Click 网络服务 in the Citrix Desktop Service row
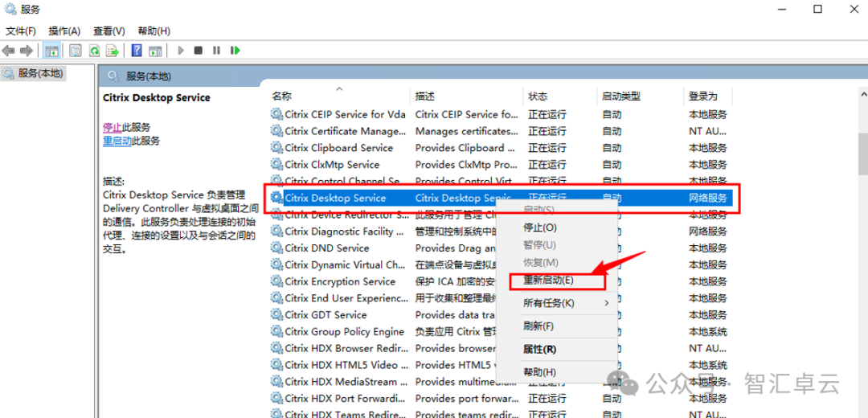Image resolution: width=868 pixels, height=418 pixels. 707,198
